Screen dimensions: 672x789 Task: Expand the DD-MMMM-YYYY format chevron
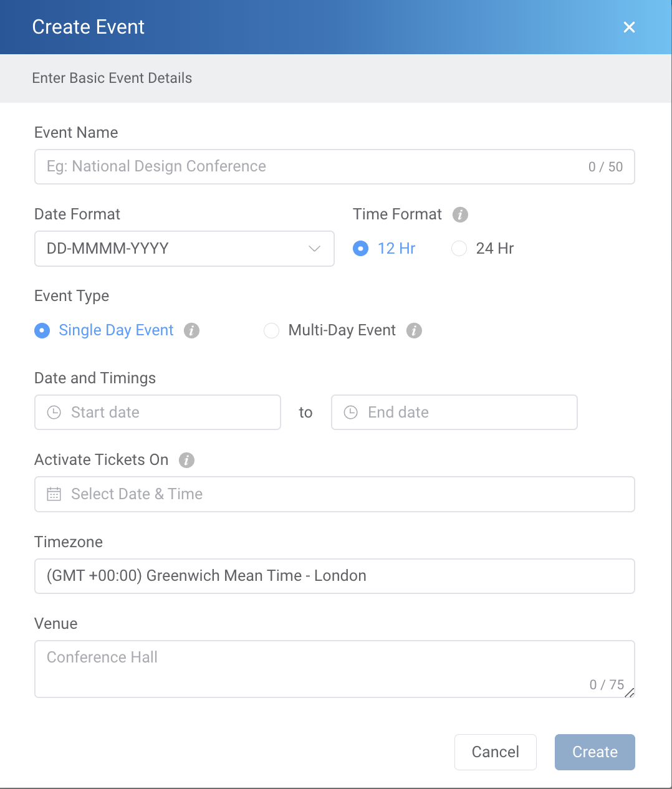(314, 248)
